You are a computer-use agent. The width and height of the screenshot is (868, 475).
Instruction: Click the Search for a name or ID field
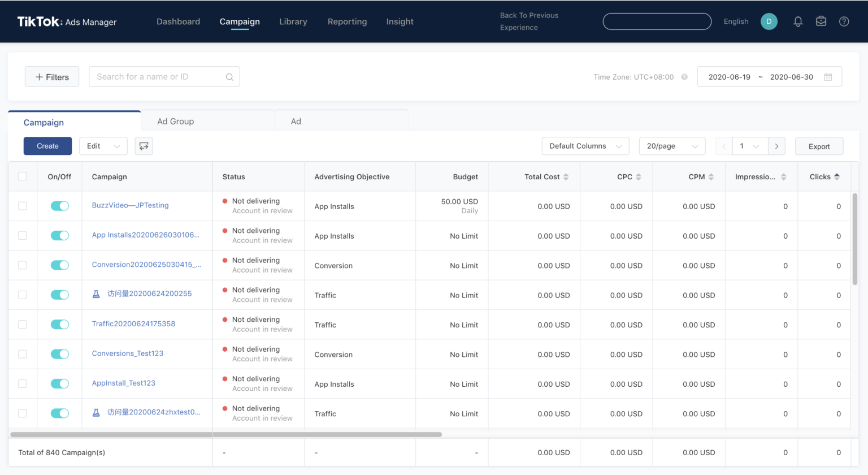(x=164, y=77)
